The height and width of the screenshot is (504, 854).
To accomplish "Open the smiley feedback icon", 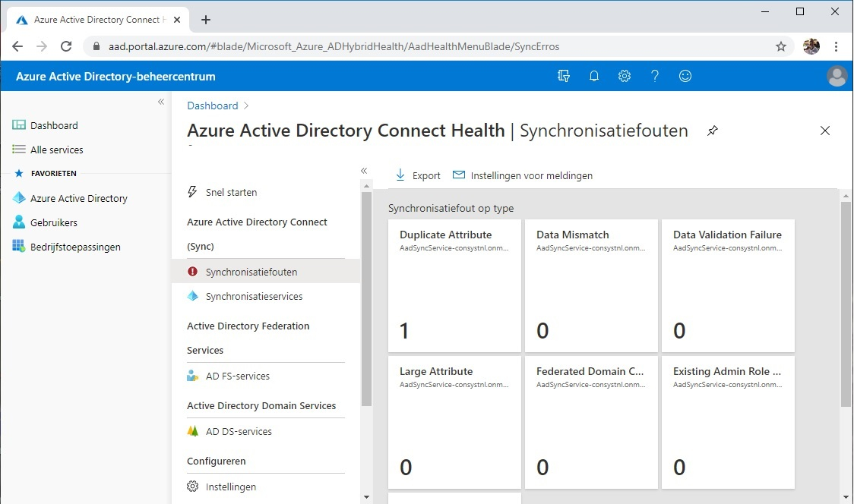I will (685, 76).
